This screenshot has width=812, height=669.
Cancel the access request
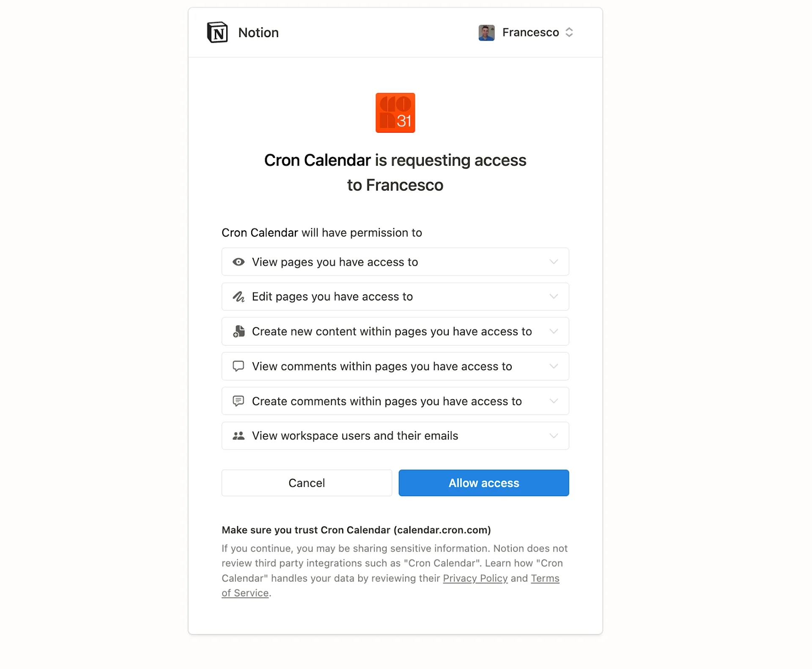point(307,483)
